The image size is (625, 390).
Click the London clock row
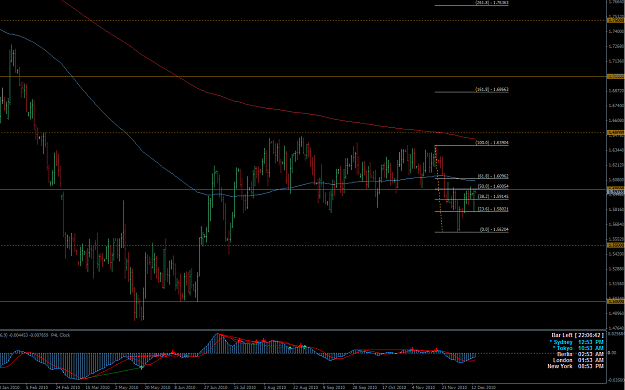point(578,360)
